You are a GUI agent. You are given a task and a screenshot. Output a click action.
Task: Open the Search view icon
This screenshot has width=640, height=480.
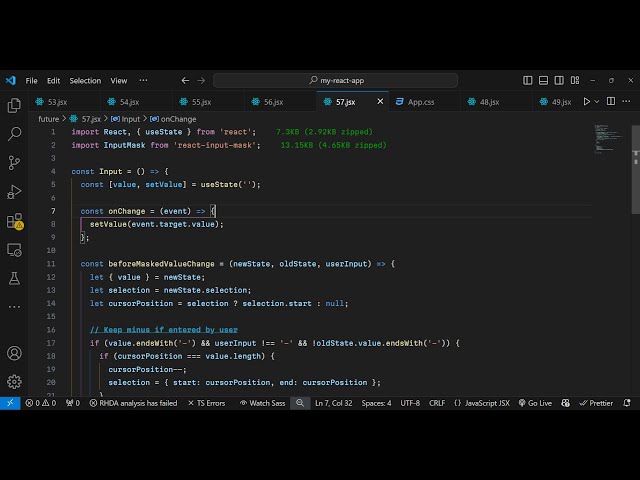coord(14,133)
